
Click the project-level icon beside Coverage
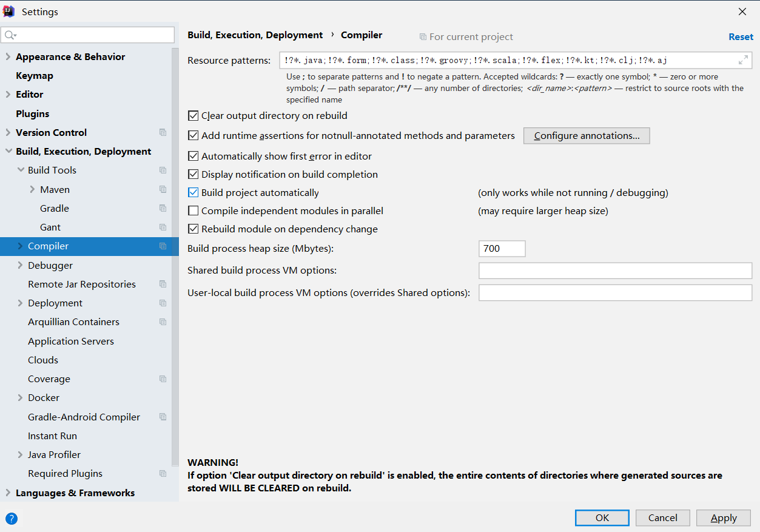(163, 379)
